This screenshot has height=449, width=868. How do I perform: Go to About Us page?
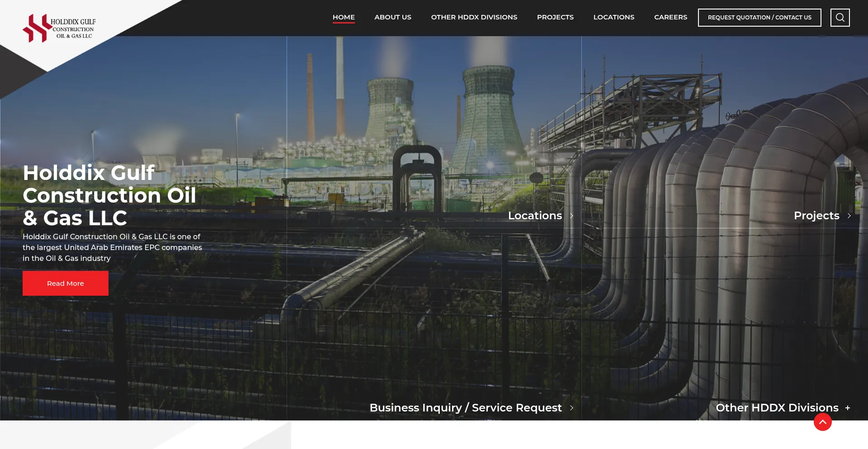(x=392, y=17)
